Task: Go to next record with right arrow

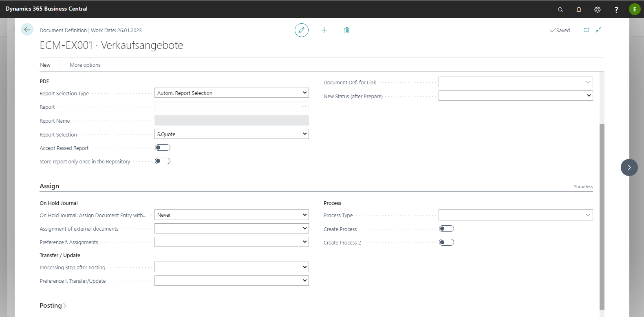Action: 629,167
